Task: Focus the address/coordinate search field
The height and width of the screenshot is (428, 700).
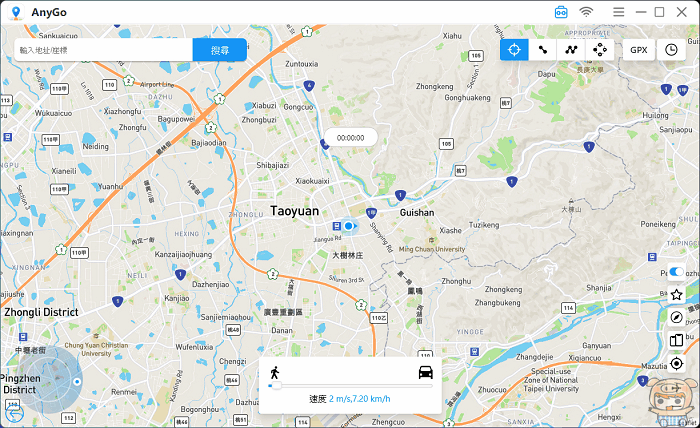Action: pos(104,50)
